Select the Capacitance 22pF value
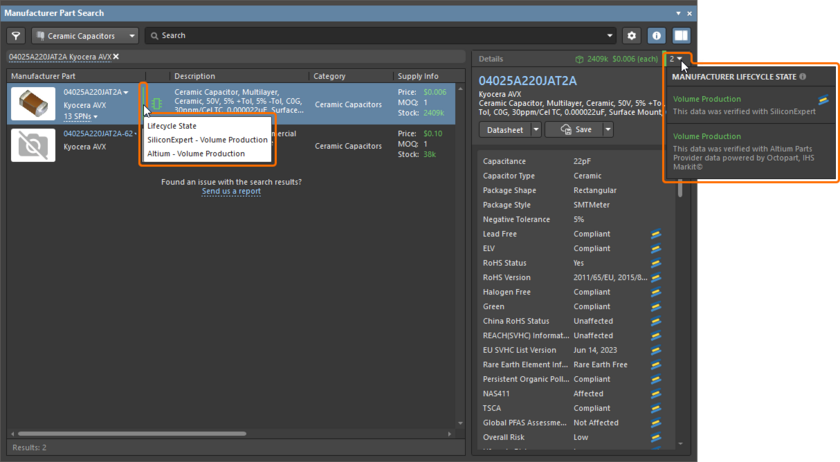This screenshot has height=462, width=840. pyautogui.click(x=582, y=161)
